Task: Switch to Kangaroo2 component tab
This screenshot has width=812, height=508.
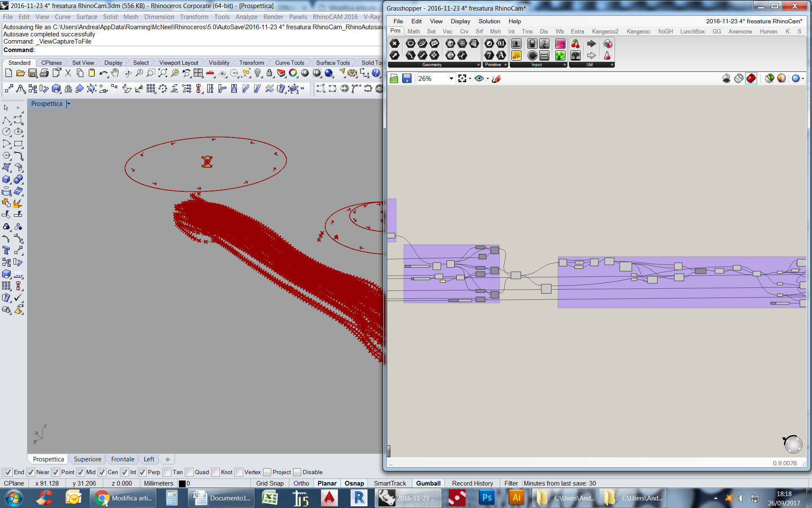Action: (x=605, y=31)
